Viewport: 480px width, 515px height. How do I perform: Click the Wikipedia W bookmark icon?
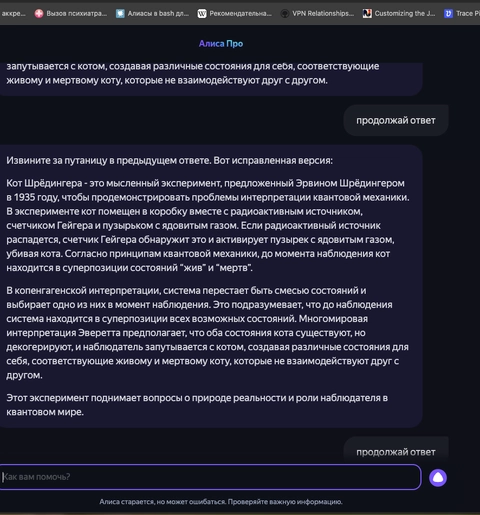[x=202, y=14]
